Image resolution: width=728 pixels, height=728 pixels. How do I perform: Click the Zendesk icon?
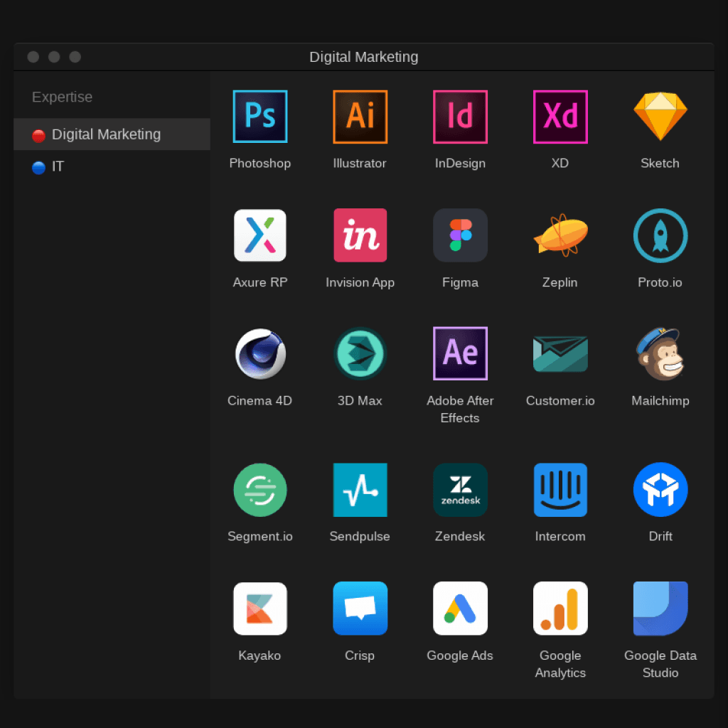pyautogui.click(x=460, y=490)
